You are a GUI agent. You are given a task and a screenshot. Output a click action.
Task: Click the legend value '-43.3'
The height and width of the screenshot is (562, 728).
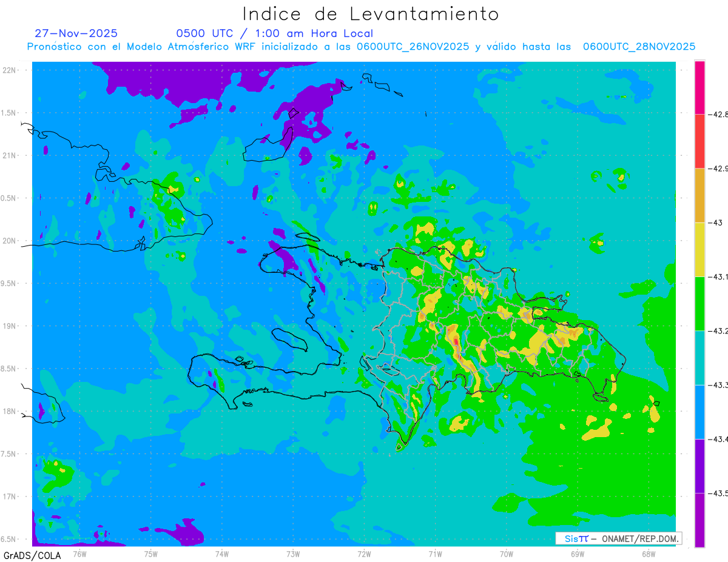718,385
